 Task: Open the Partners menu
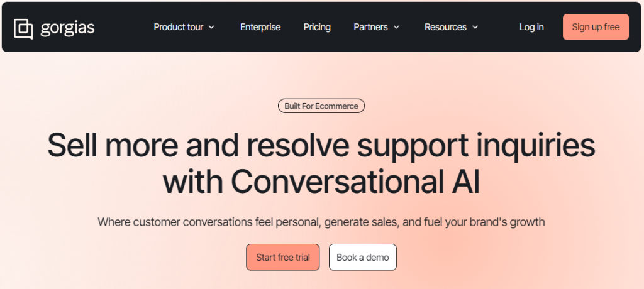[x=370, y=27]
